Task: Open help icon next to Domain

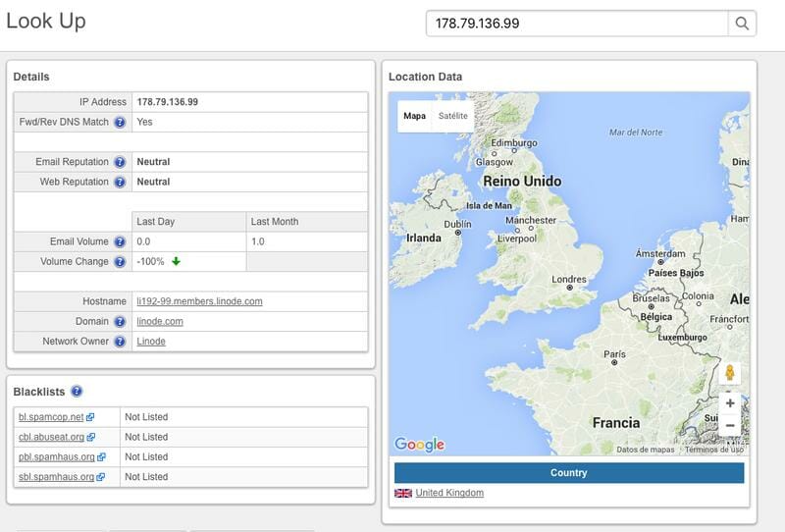Action: (x=120, y=322)
